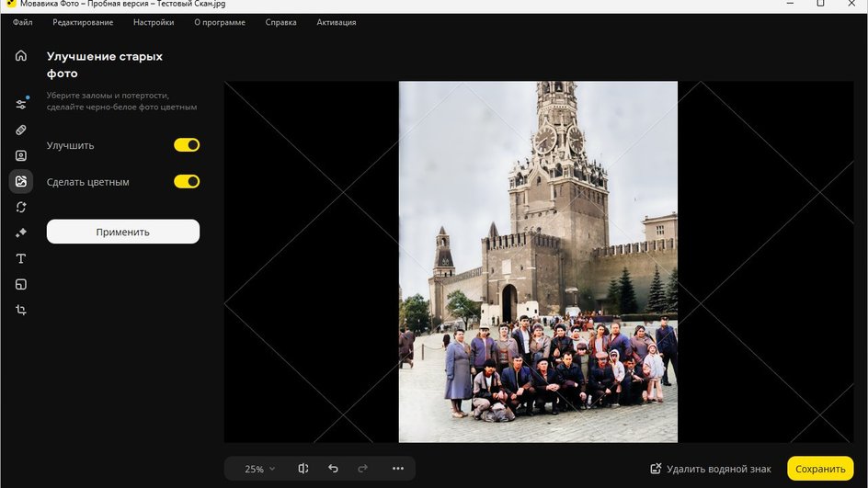Screen dimensions: 868x488
Task: Click the Применить button
Action: 123,232
